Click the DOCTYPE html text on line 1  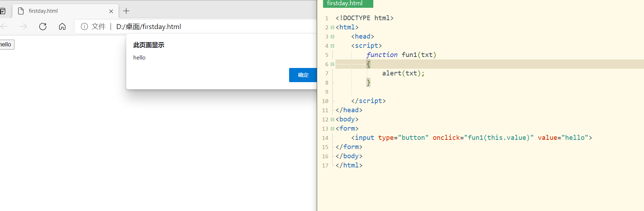[x=364, y=18]
